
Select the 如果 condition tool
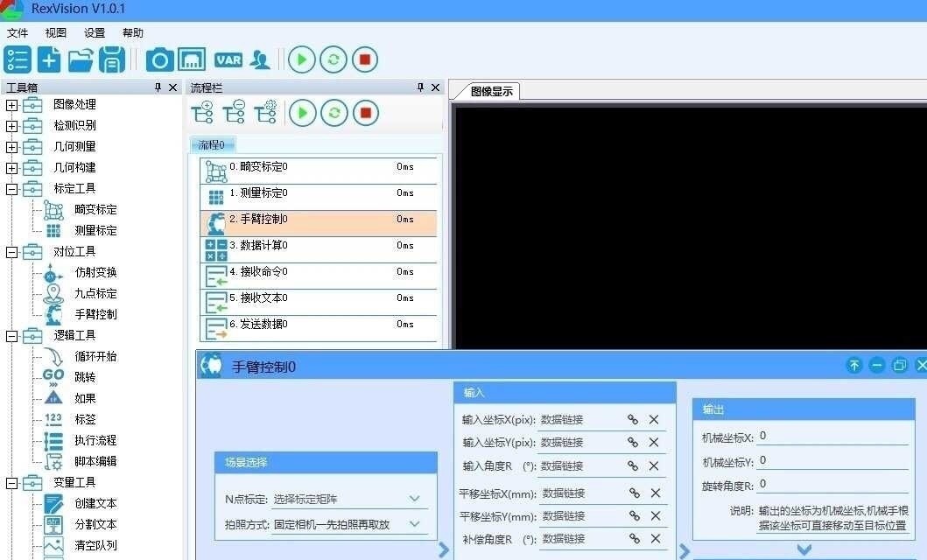click(x=70, y=398)
